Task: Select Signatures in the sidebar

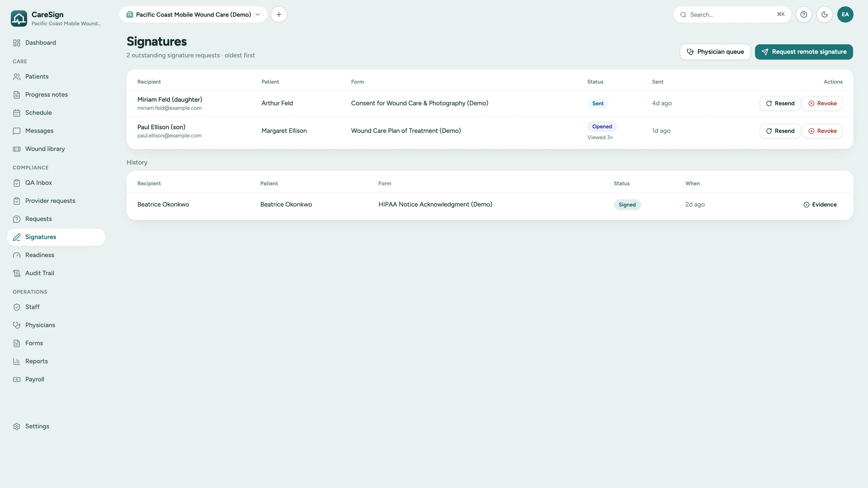Action: 56,237
